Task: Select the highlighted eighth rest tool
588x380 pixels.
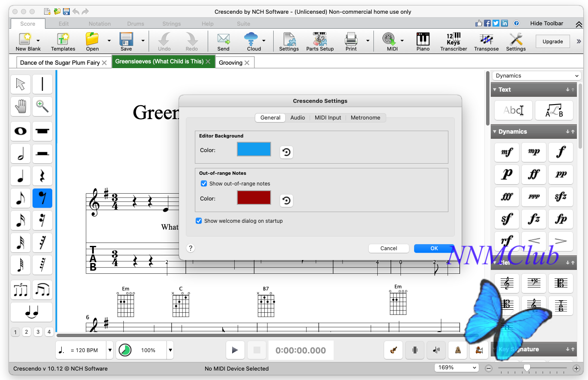Action: pyautogui.click(x=42, y=198)
